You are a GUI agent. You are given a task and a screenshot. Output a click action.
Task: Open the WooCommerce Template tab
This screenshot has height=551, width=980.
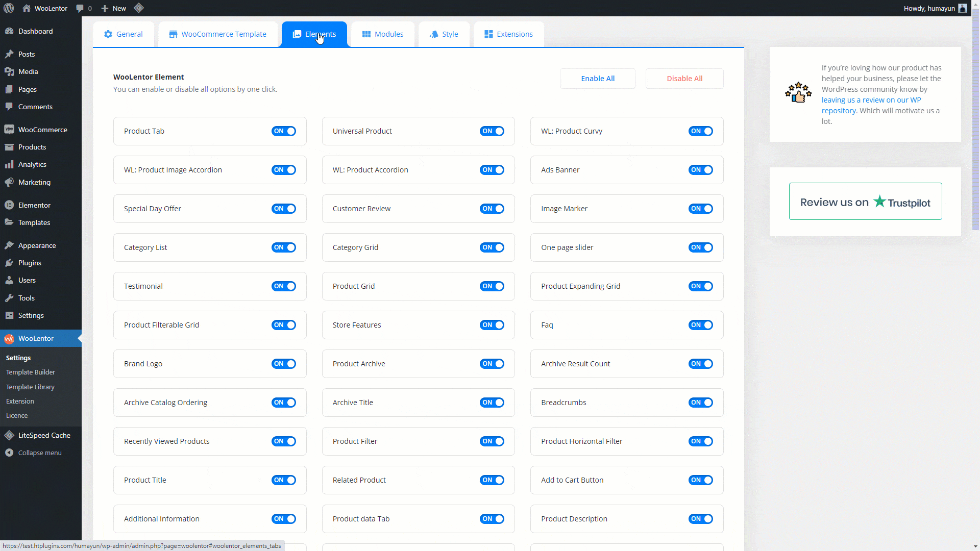pos(218,34)
